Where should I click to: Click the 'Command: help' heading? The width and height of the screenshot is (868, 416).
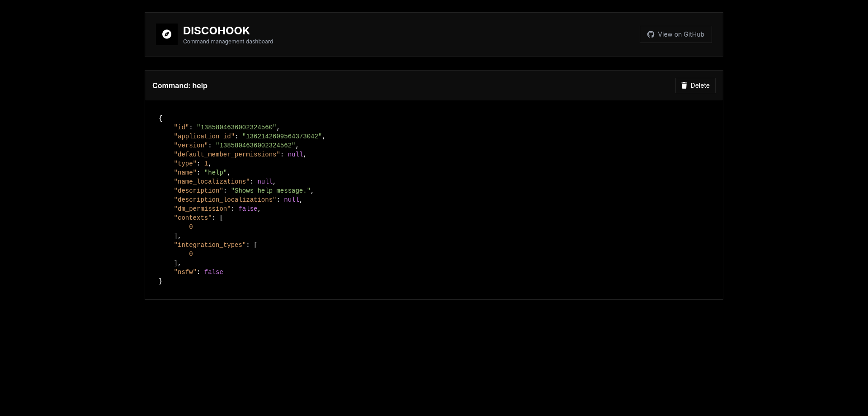click(180, 85)
